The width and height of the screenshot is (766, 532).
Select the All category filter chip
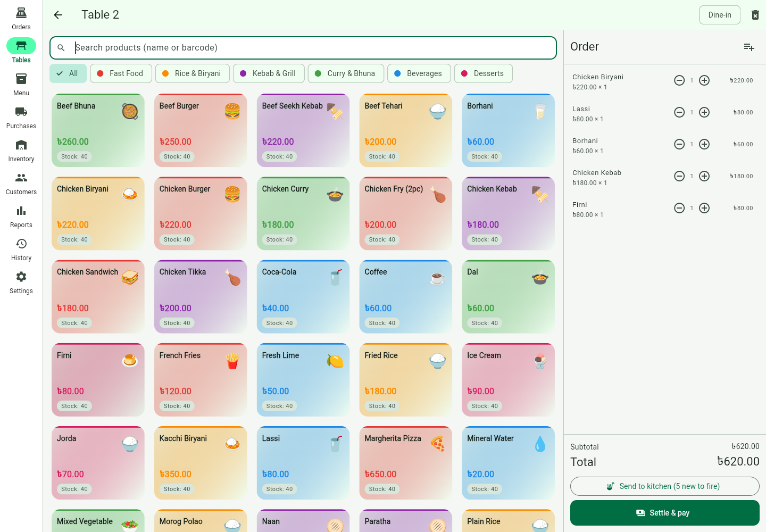pos(68,73)
